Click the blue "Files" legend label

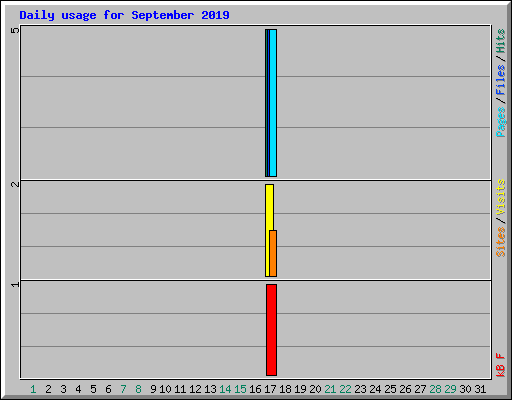coord(501,80)
